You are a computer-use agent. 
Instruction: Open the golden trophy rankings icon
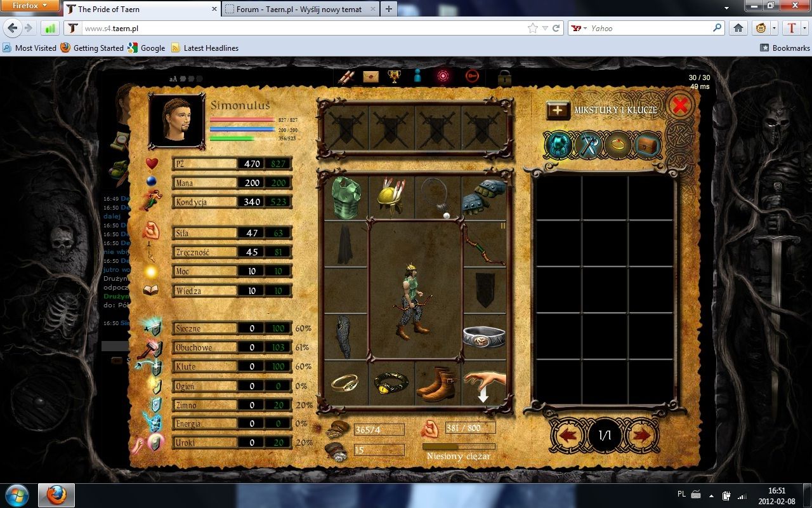click(x=394, y=77)
